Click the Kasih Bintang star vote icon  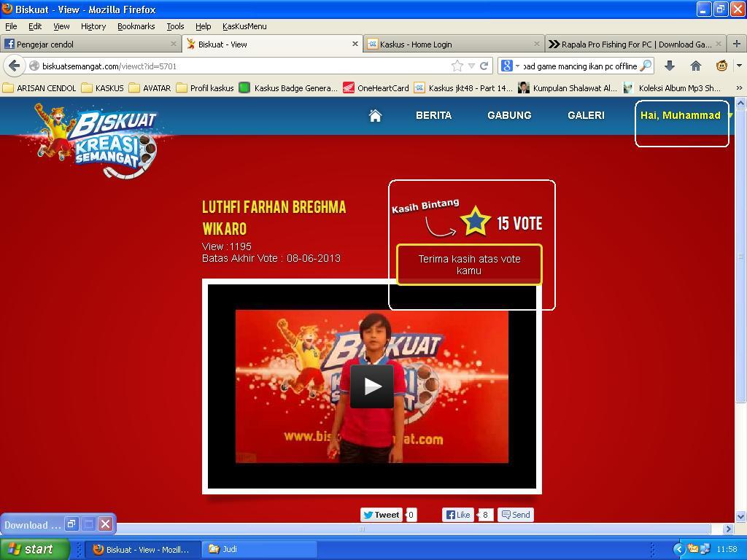pyautogui.click(x=476, y=222)
